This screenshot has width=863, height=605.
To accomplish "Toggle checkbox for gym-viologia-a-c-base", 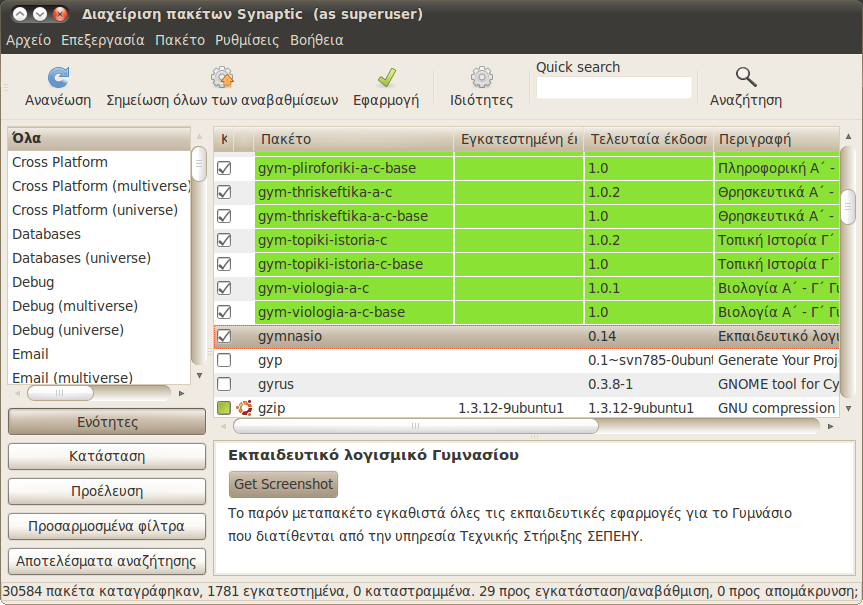I will point(224,312).
